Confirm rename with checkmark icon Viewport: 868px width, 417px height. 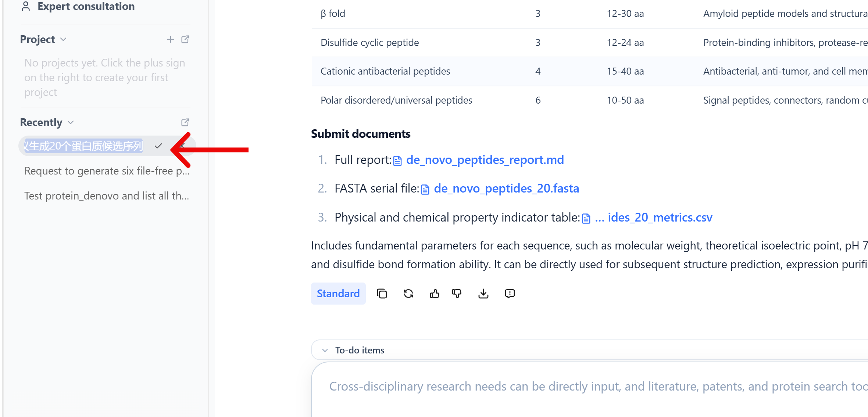(x=158, y=146)
